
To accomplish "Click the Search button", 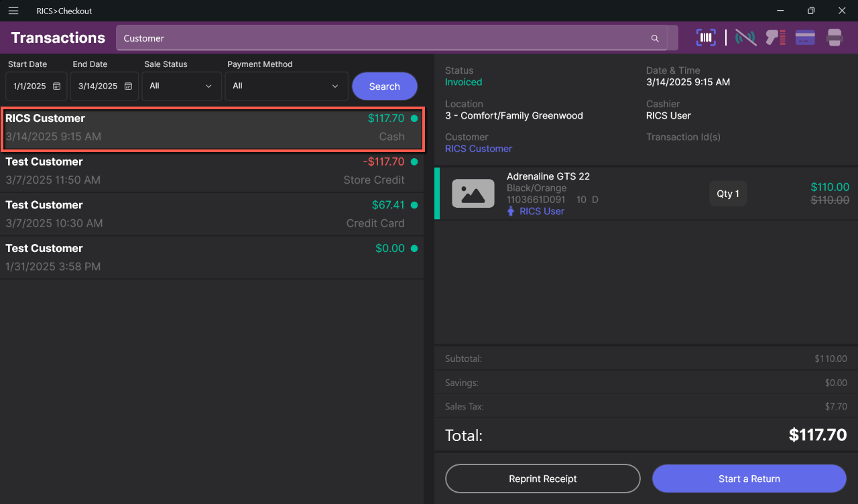I will pos(384,86).
